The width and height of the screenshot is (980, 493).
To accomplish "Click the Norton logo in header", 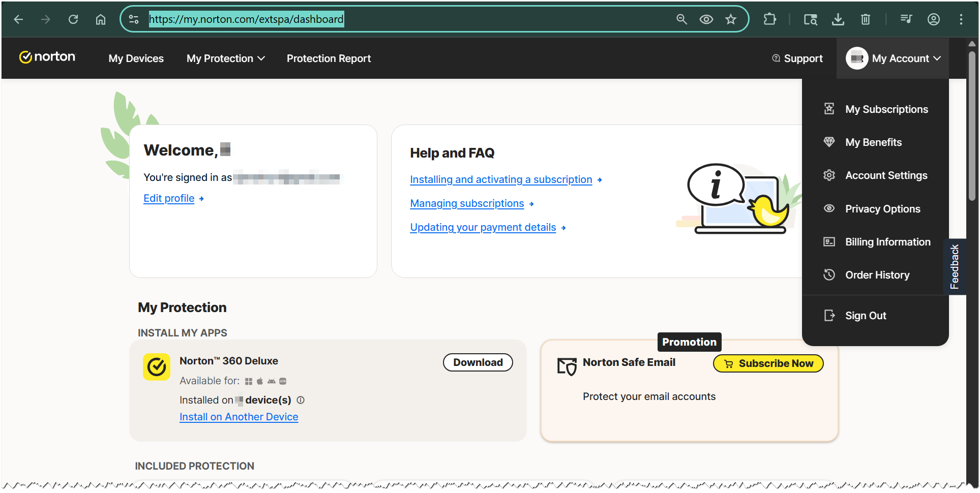I will (x=47, y=57).
